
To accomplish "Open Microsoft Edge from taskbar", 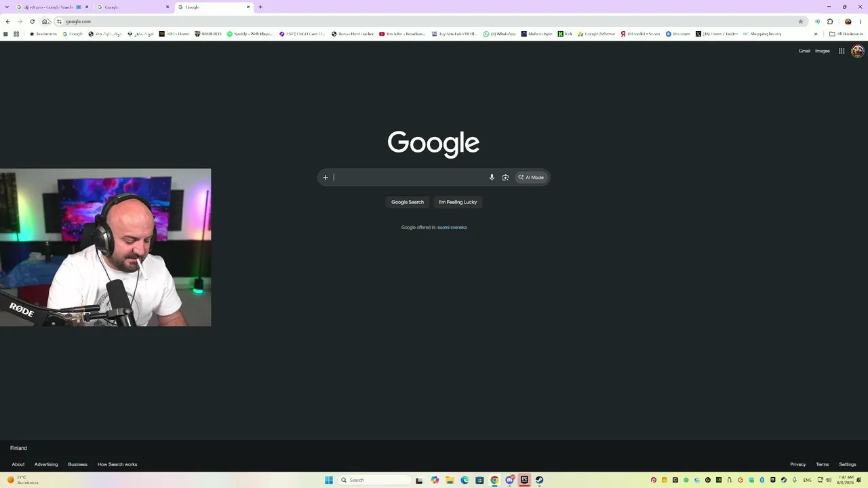I will point(465,480).
